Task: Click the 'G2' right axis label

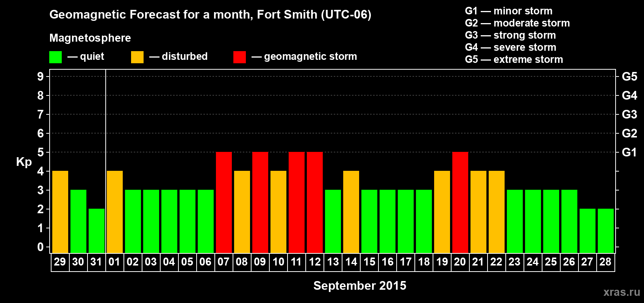Action: pos(630,133)
